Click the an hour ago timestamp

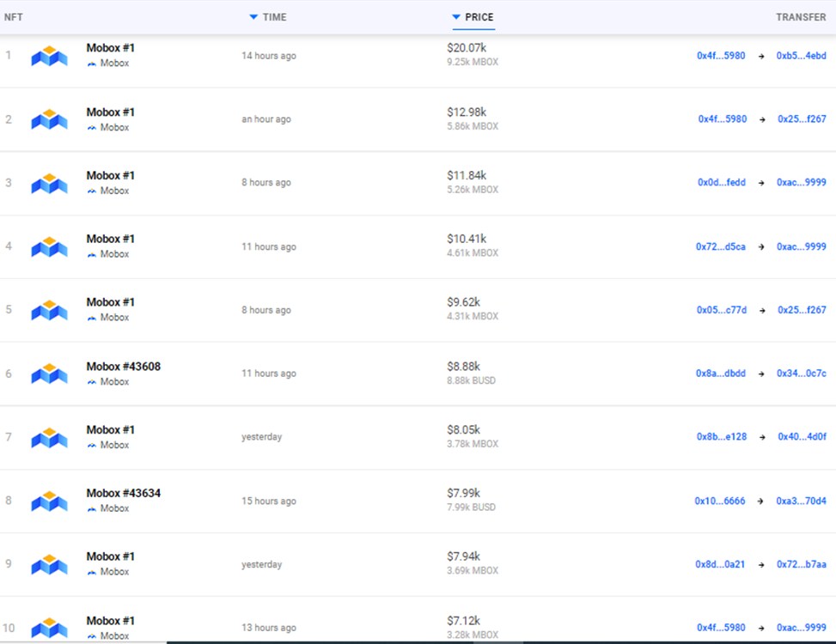click(x=266, y=118)
